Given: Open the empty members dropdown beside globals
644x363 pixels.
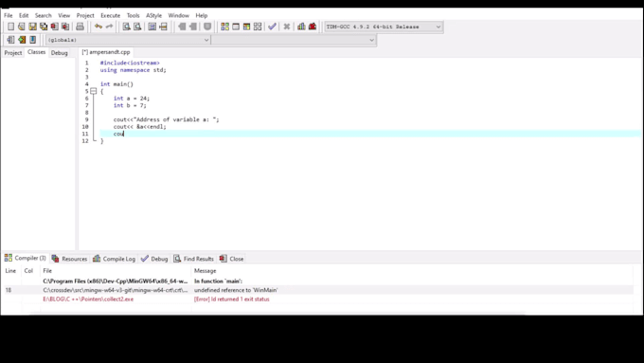Looking at the screenshot, I should pos(294,40).
